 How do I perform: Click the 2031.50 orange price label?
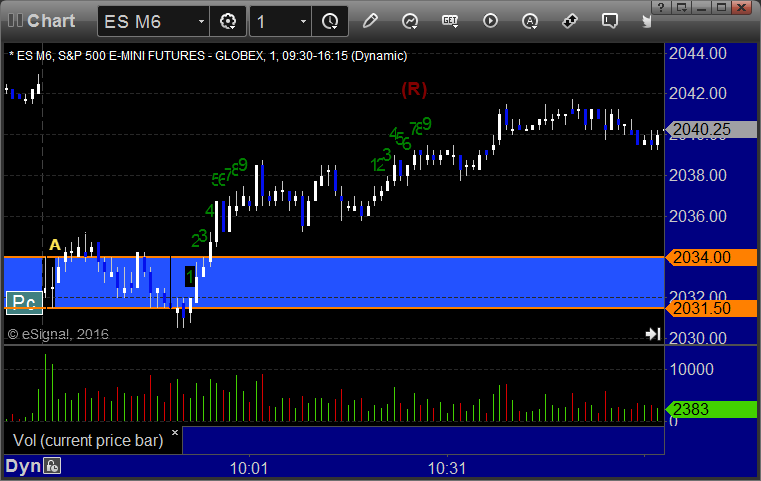pyautogui.click(x=711, y=308)
